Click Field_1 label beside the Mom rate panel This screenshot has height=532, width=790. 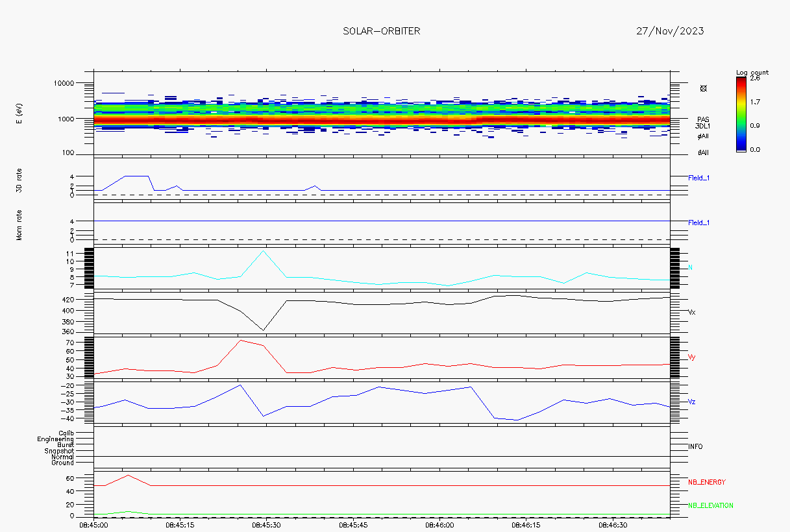(x=699, y=223)
